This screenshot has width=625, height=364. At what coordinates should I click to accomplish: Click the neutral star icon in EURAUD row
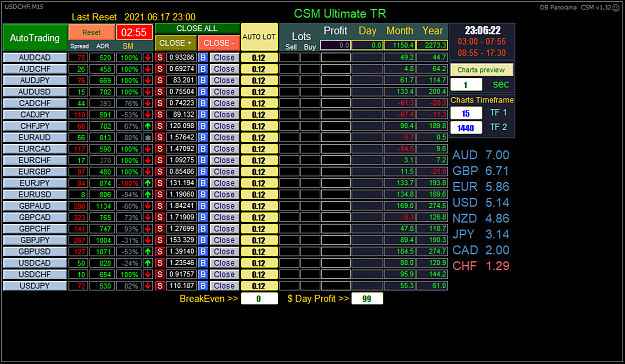(148, 138)
